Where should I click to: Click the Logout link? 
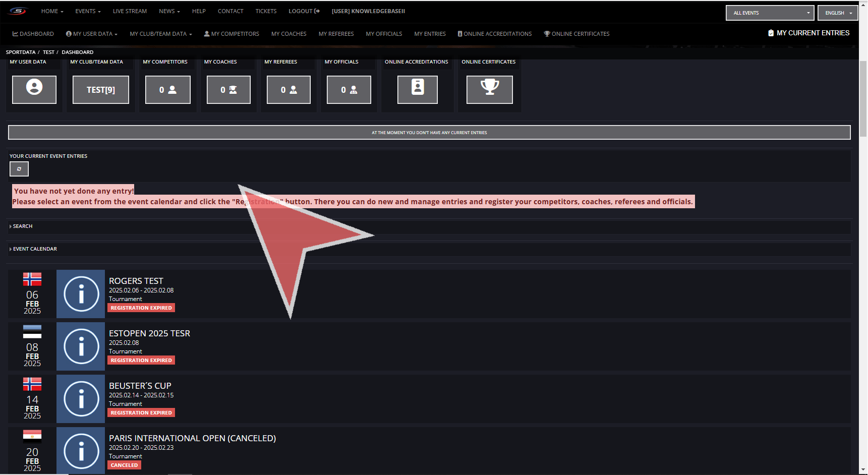tap(304, 11)
